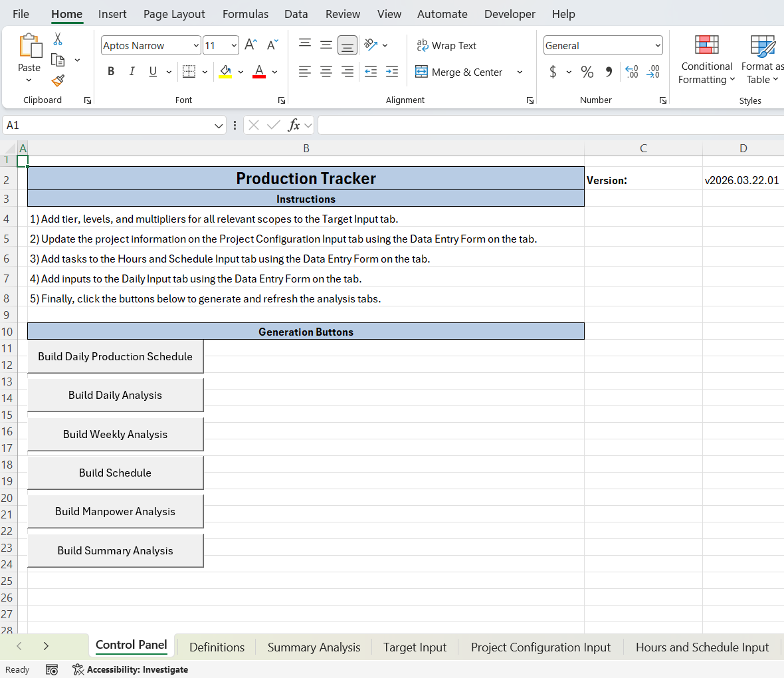This screenshot has width=784, height=678.
Task: Open Conditional Formatting options
Action: pyautogui.click(x=706, y=60)
